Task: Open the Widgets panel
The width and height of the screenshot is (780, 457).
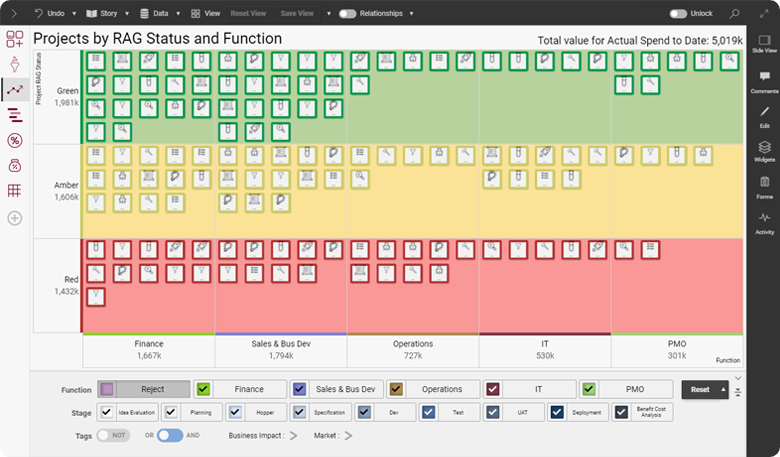Action: tap(764, 149)
